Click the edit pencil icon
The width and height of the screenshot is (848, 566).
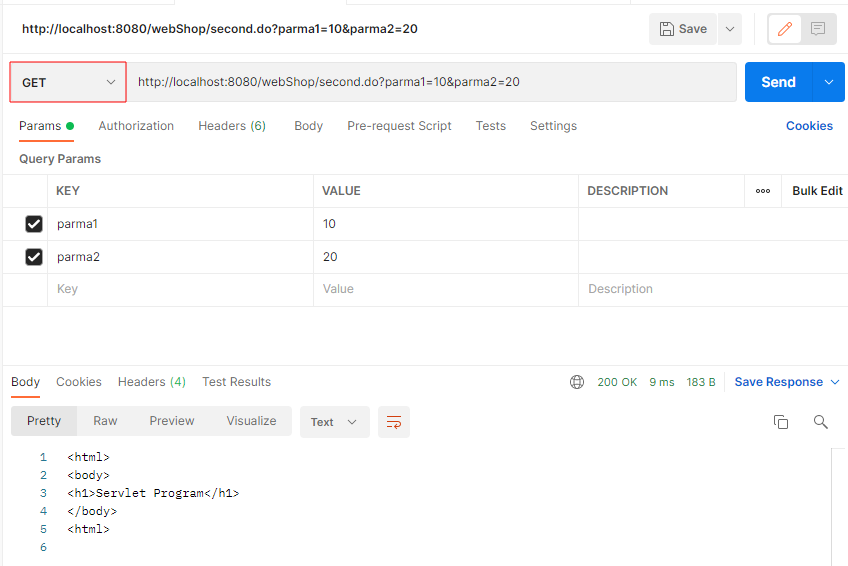point(785,29)
